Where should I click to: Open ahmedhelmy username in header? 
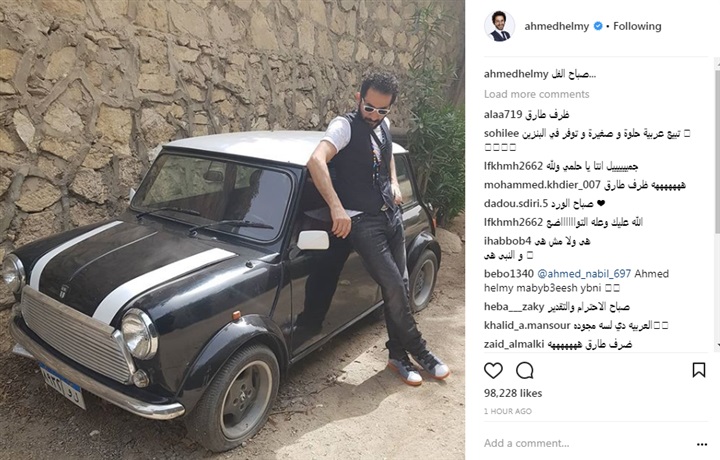point(557,26)
